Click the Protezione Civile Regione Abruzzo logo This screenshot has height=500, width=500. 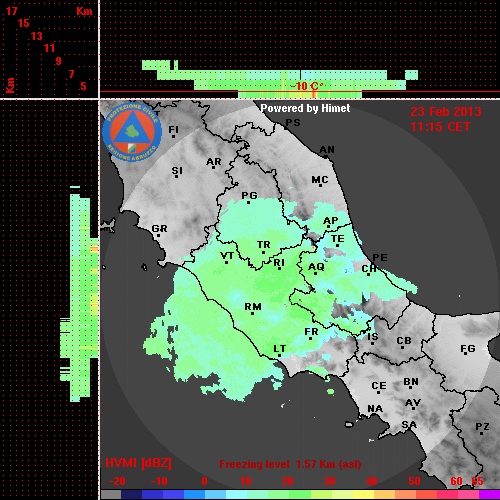[x=132, y=132]
